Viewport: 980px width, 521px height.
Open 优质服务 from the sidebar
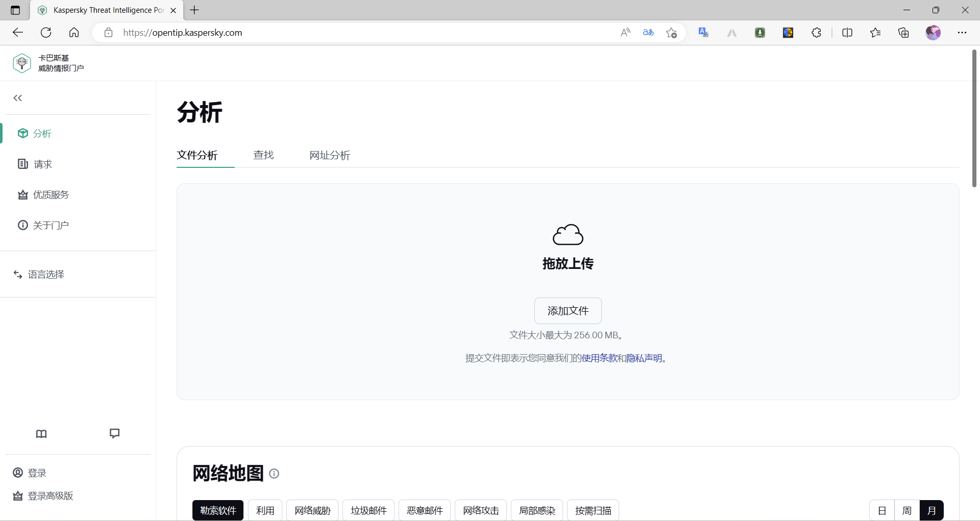click(x=51, y=194)
